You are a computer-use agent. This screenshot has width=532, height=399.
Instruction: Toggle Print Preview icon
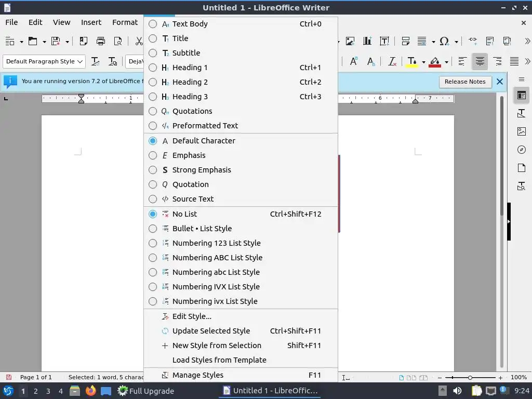point(118,42)
